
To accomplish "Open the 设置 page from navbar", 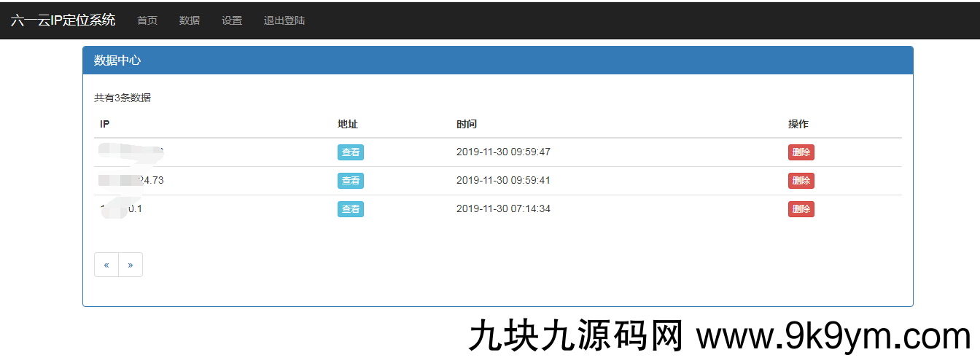I will [x=232, y=20].
